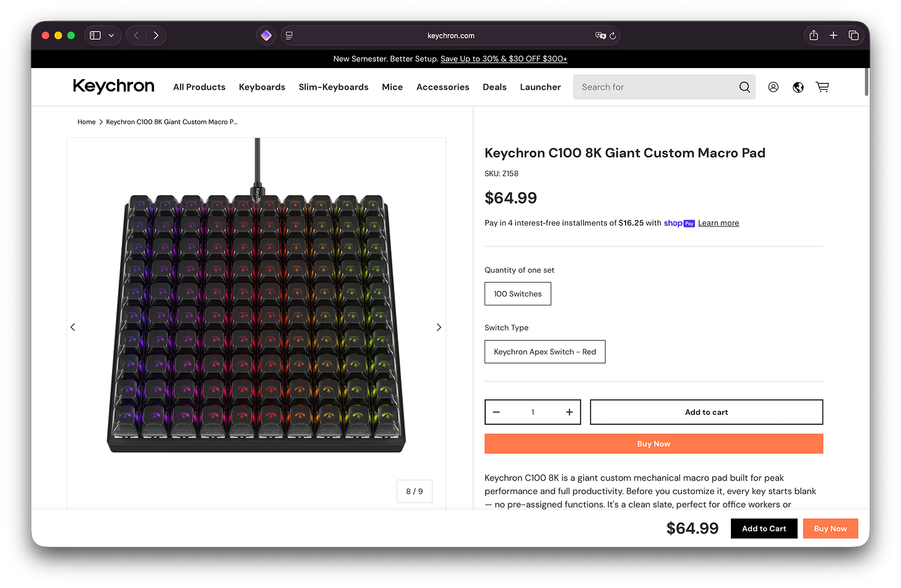Click the black Add to Cart sticky button
This screenshot has height=588, width=901.
pyautogui.click(x=764, y=529)
